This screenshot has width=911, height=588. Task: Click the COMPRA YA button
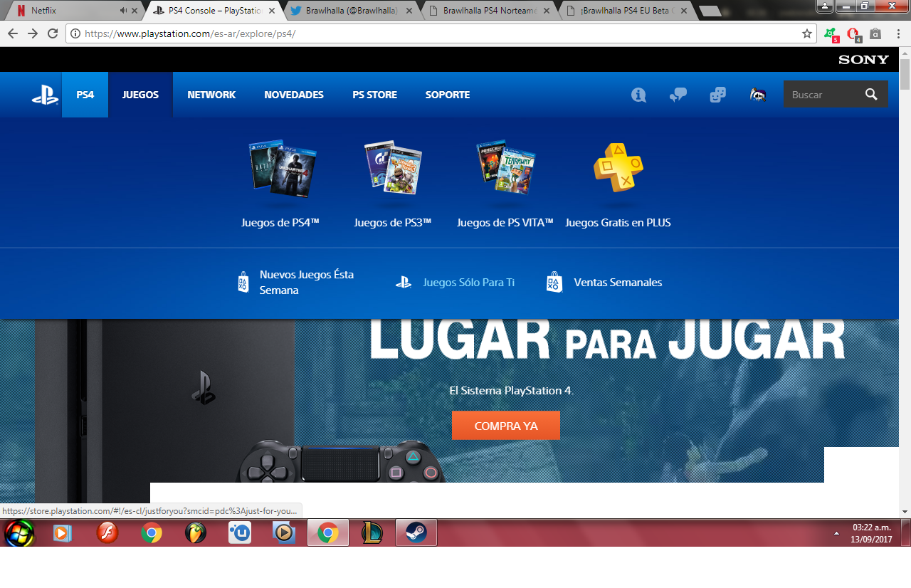click(506, 426)
